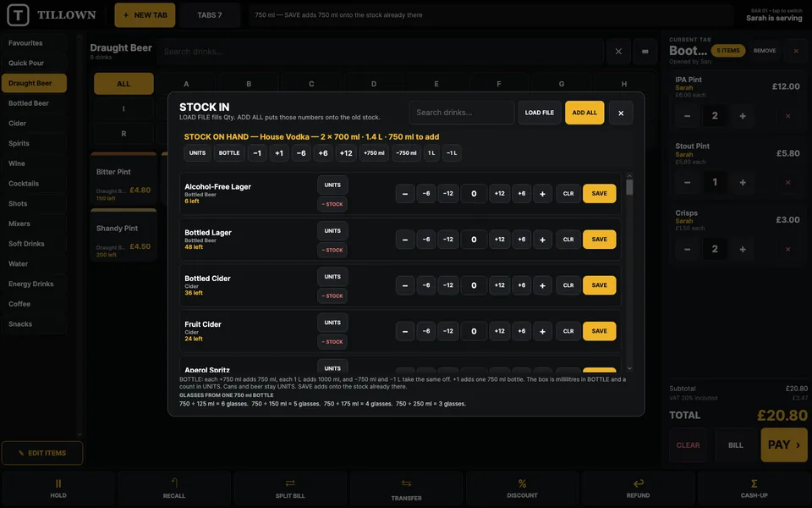
Task: Add +750 ml to House Vodka stock
Action: click(x=374, y=153)
